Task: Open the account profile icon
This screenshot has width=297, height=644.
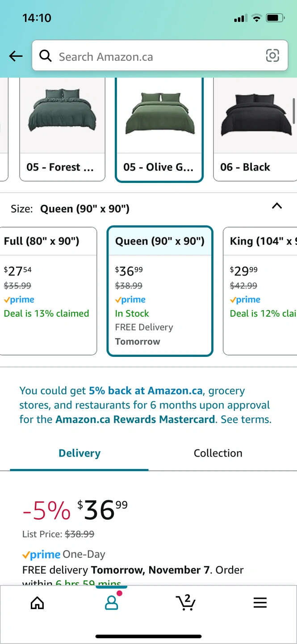Action: pyautogui.click(x=112, y=603)
